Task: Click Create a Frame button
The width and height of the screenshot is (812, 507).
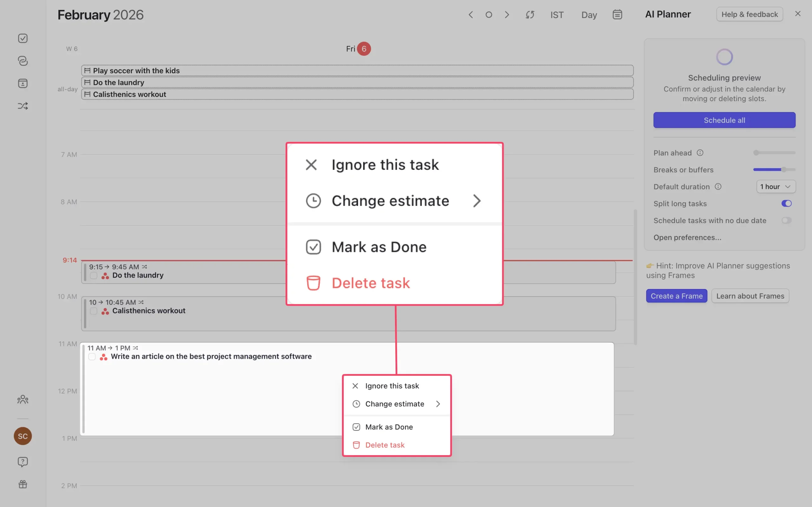Action: [x=676, y=296]
